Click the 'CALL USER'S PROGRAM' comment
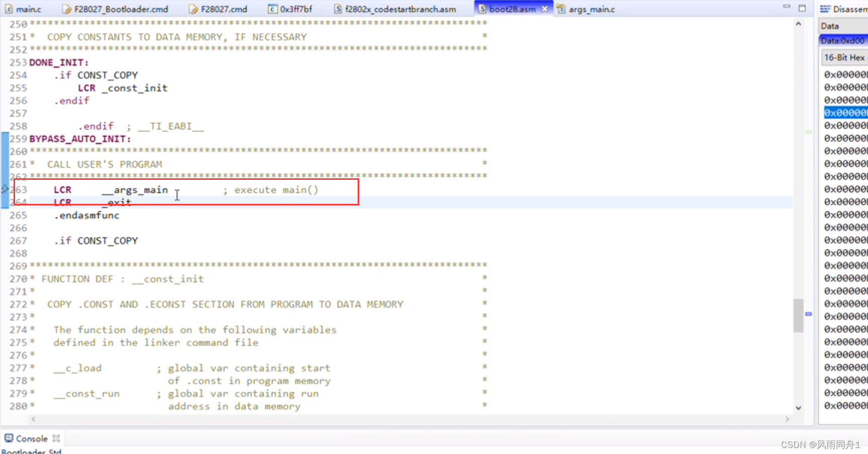Image resolution: width=868 pixels, height=454 pixels. [x=104, y=164]
